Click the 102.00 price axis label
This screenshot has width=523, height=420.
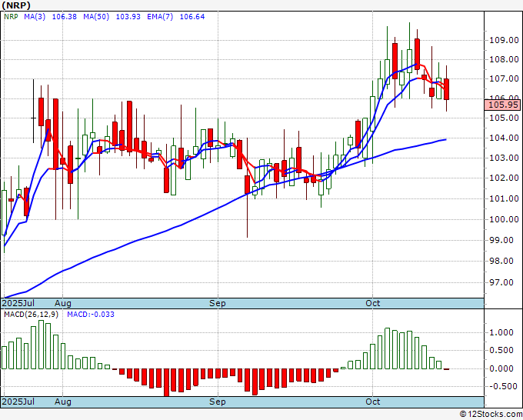pyautogui.click(x=504, y=178)
